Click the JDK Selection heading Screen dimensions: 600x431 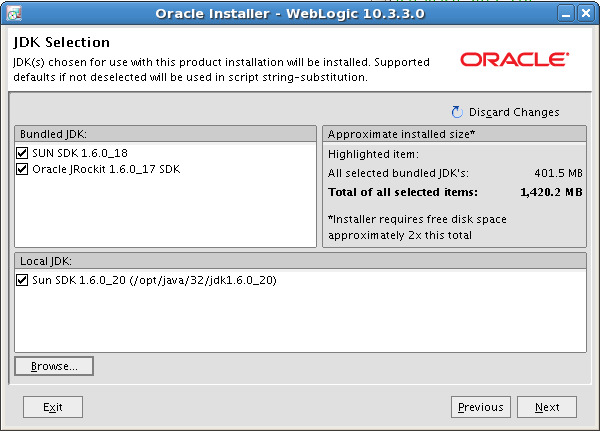(62, 42)
